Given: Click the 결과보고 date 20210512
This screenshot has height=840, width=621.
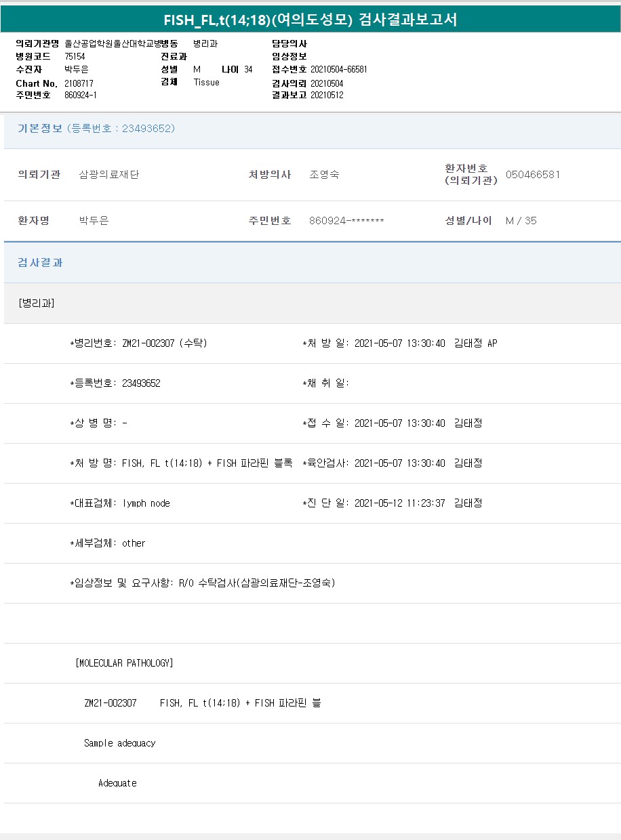Looking at the screenshot, I should point(327,95).
